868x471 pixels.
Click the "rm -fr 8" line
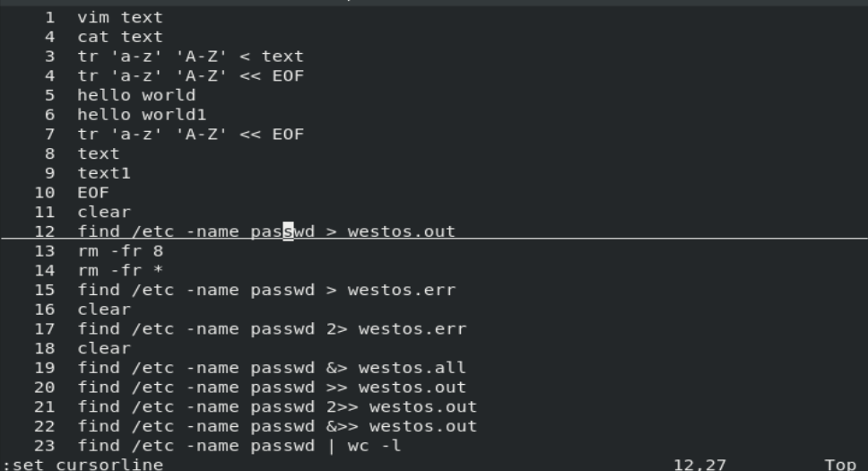coord(120,251)
